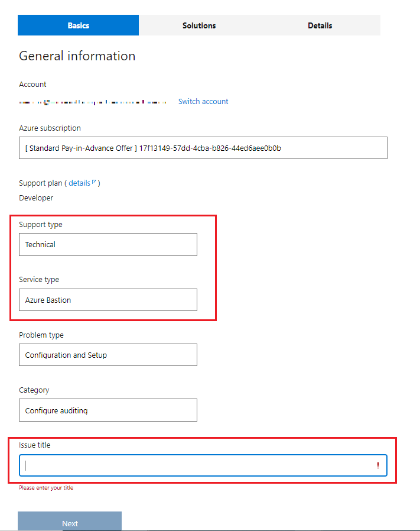
Task: Select the blurred account name text
Action: [x=93, y=102]
